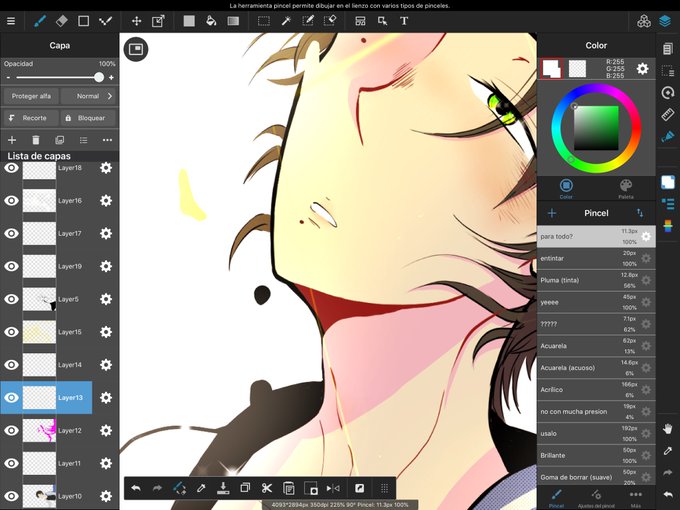The height and width of the screenshot is (510, 680).
Task: Select the Move tool
Action: (x=137, y=21)
